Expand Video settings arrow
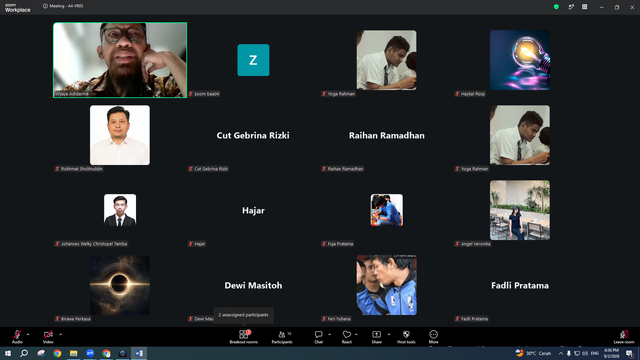This screenshot has height=360, width=640. pos(60,334)
